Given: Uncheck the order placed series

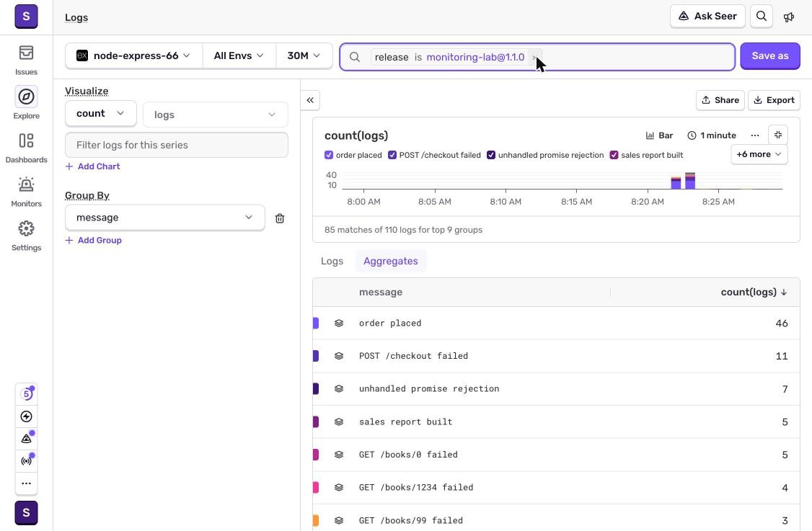Looking at the screenshot, I should (x=328, y=155).
